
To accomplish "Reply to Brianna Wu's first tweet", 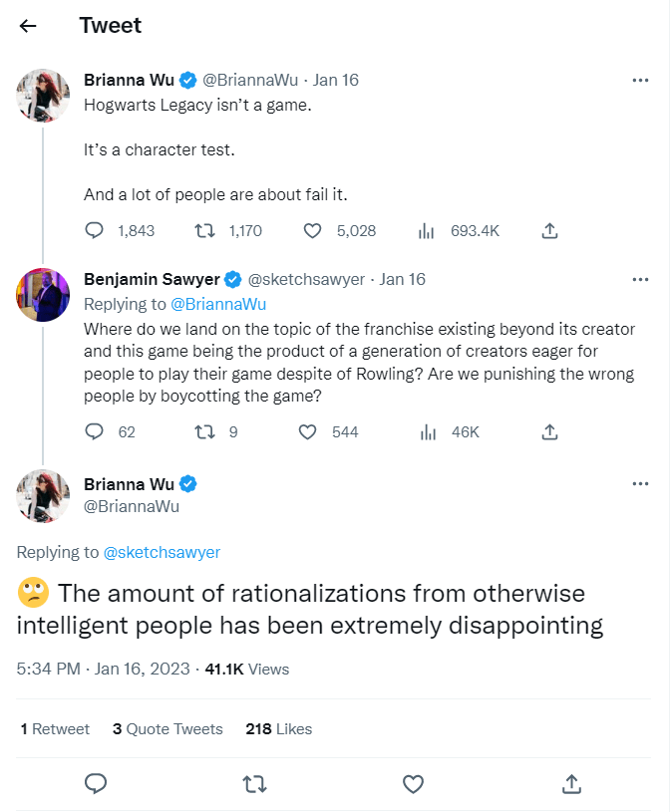I will pyautogui.click(x=95, y=231).
